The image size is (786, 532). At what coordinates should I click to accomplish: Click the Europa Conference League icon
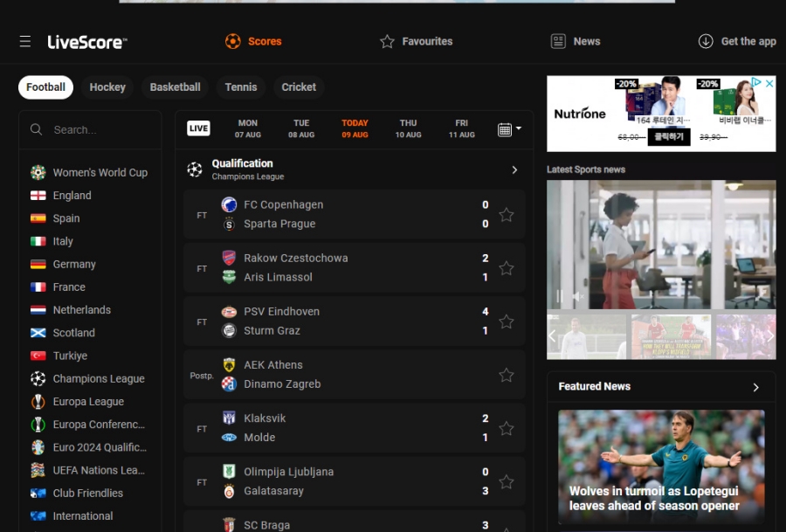[38, 425]
